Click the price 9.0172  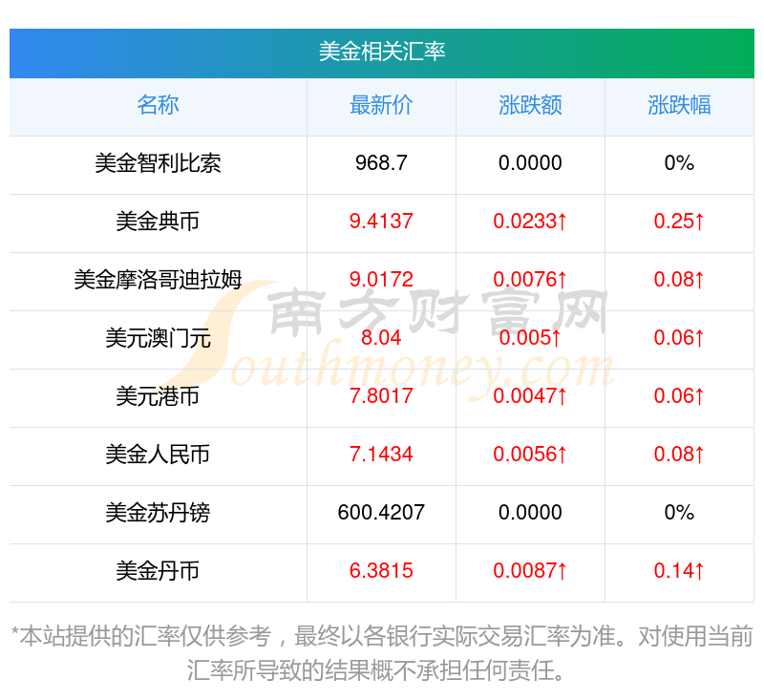point(381,280)
